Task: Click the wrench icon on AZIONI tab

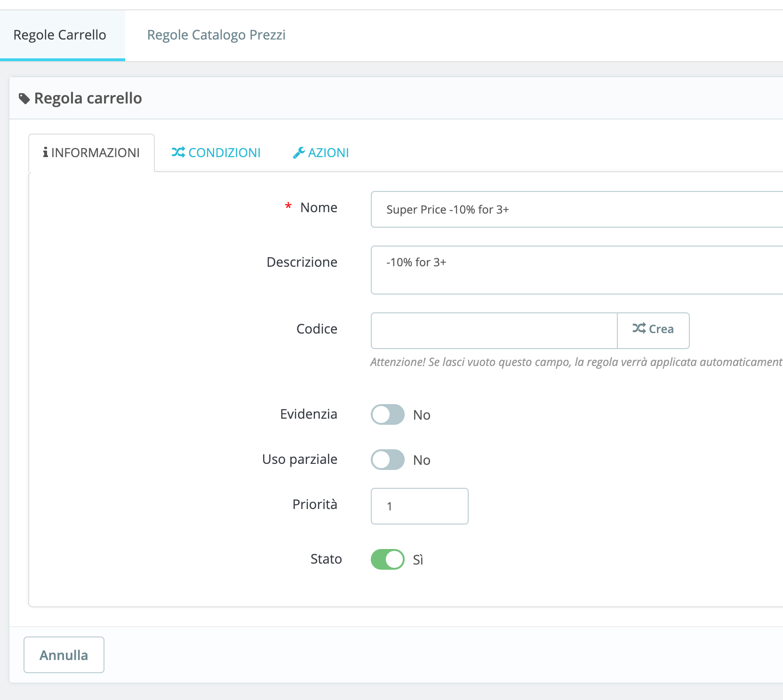Action: [x=299, y=153]
